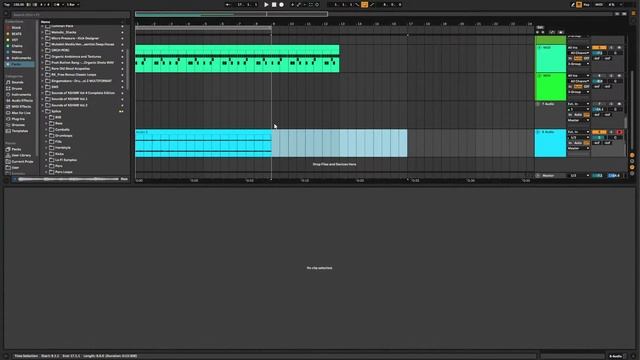This screenshot has height=360, width=640.
Task: Select the BEATS collection
Action: (17, 34)
